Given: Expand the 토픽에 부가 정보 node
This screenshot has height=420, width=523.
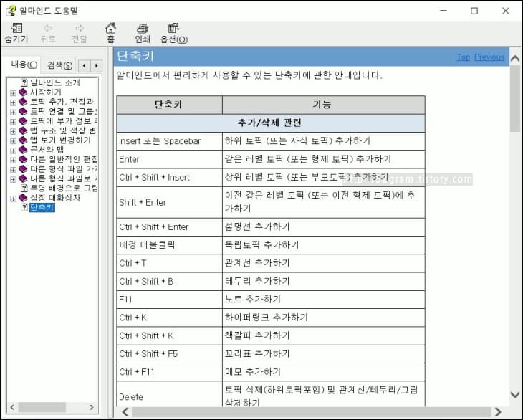Looking at the screenshot, I should [x=13, y=121].
